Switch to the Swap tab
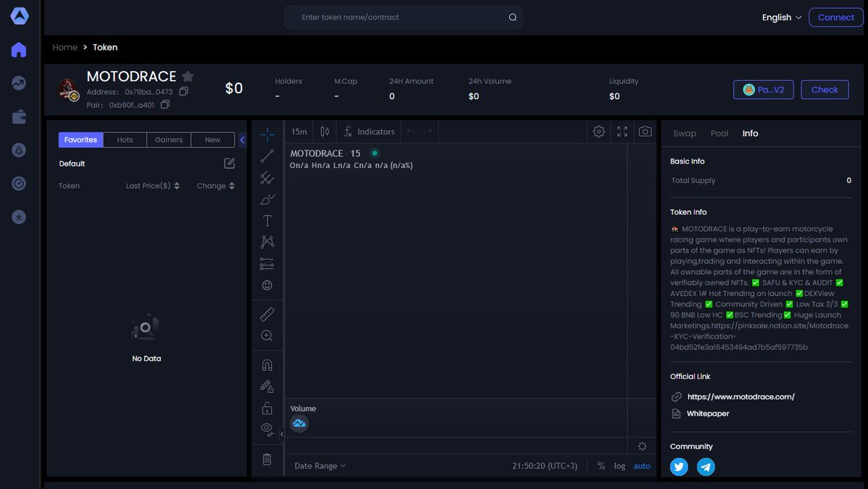 point(684,133)
